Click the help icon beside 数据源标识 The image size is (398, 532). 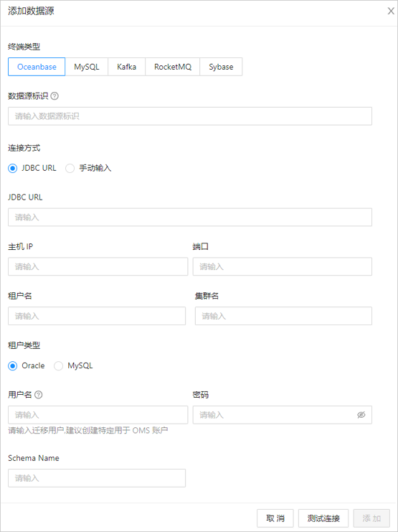click(55, 96)
